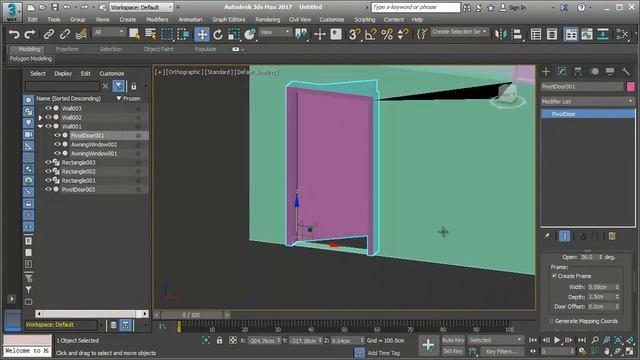This screenshot has width=640, height=360.
Task: Open the Motion command panel tab
Action: click(x=594, y=72)
